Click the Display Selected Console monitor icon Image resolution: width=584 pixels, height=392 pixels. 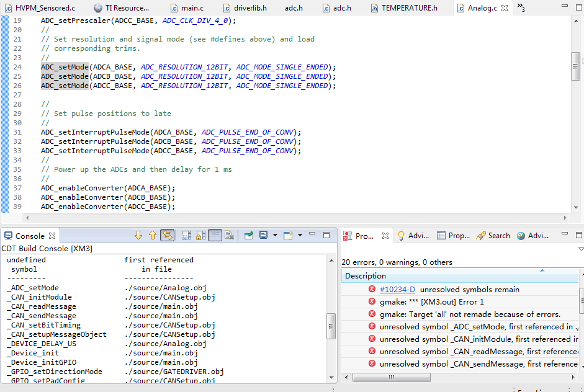coord(264,236)
